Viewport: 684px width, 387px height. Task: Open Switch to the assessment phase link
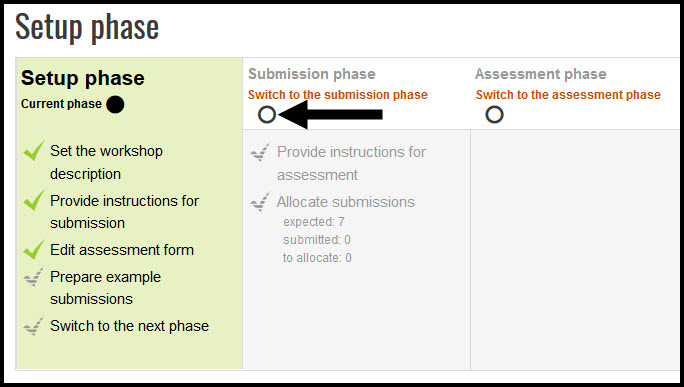click(x=568, y=95)
